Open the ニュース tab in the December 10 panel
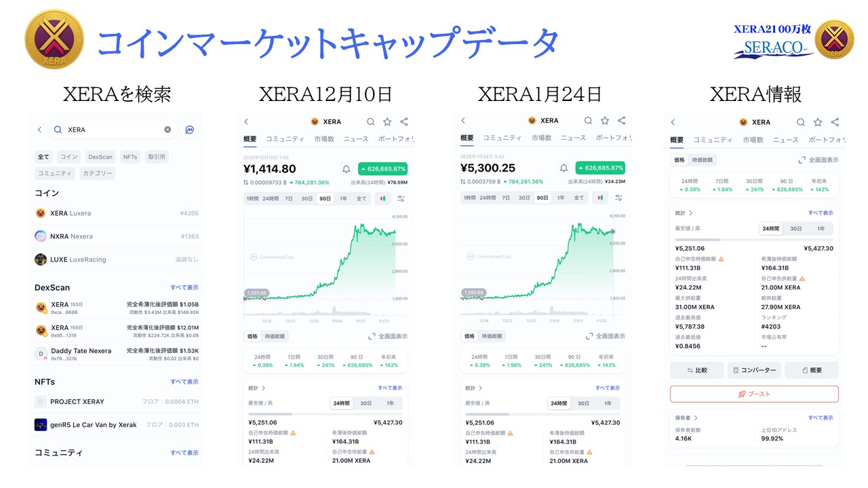Screen dimensions: 868x488 pyautogui.click(x=356, y=138)
